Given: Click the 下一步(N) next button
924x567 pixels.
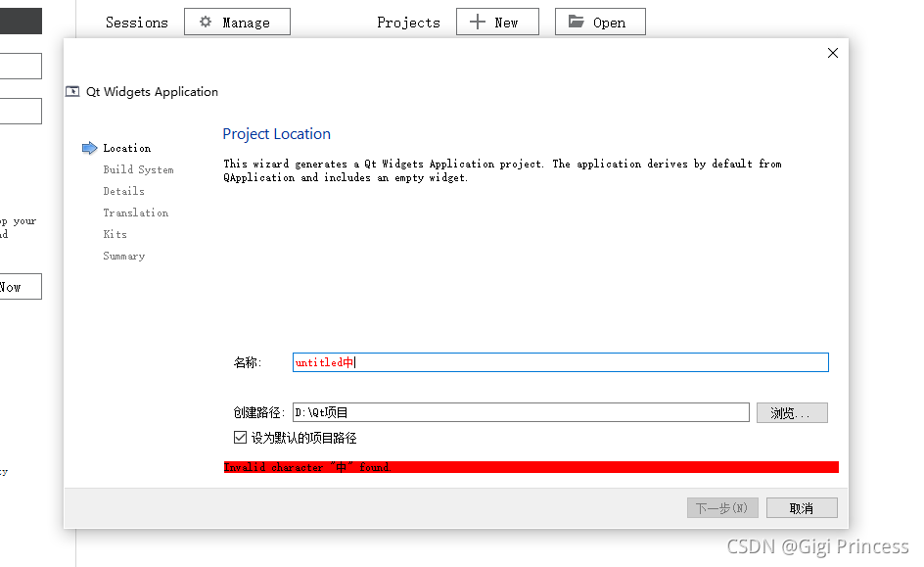Looking at the screenshot, I should pos(722,508).
